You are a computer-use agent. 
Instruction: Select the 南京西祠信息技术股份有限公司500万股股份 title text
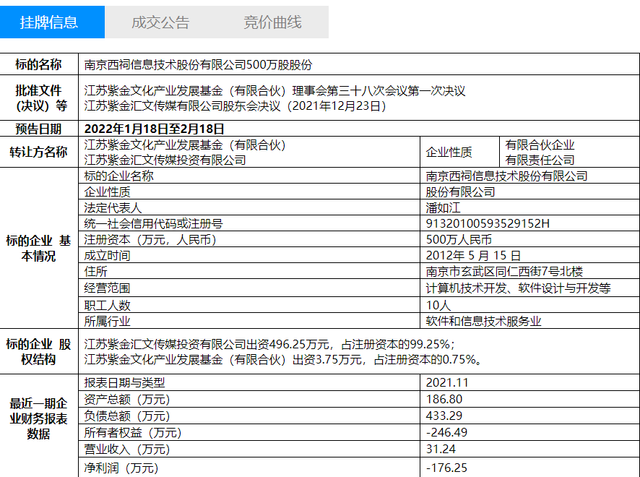(198, 65)
